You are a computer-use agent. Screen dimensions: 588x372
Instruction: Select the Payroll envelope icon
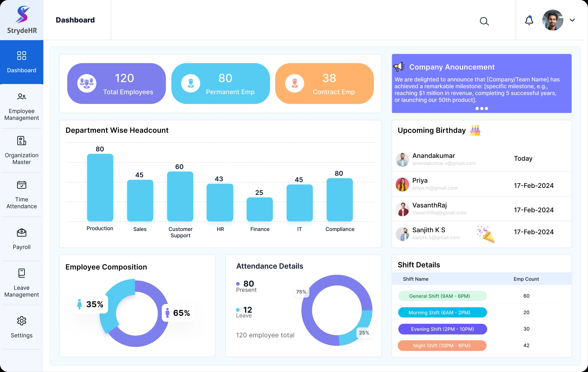pos(21,232)
